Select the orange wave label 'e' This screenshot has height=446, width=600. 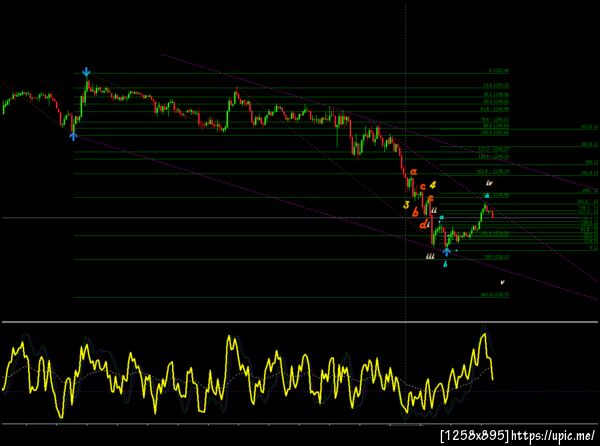430,199
